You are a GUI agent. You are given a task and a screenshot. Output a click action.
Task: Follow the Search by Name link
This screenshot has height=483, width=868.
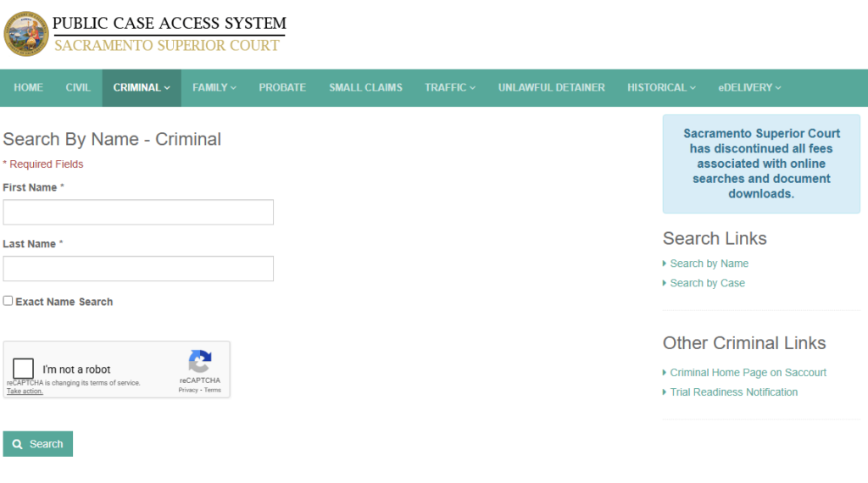[x=709, y=264]
